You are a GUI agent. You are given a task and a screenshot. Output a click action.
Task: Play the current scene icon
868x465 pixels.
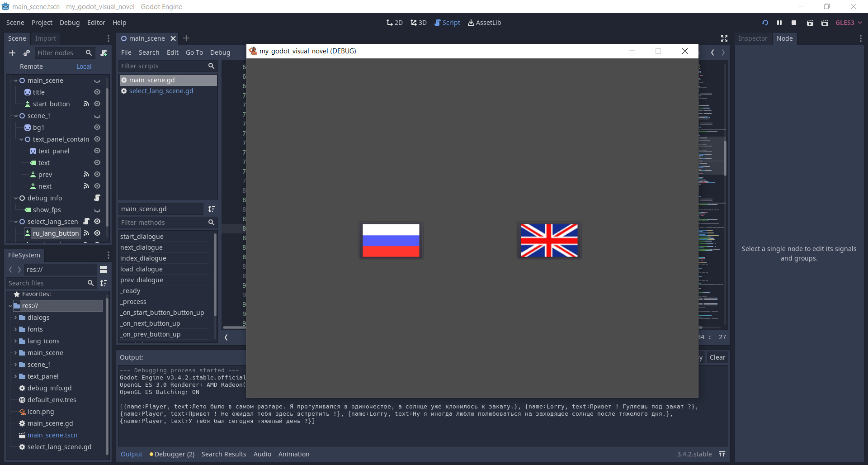click(810, 23)
